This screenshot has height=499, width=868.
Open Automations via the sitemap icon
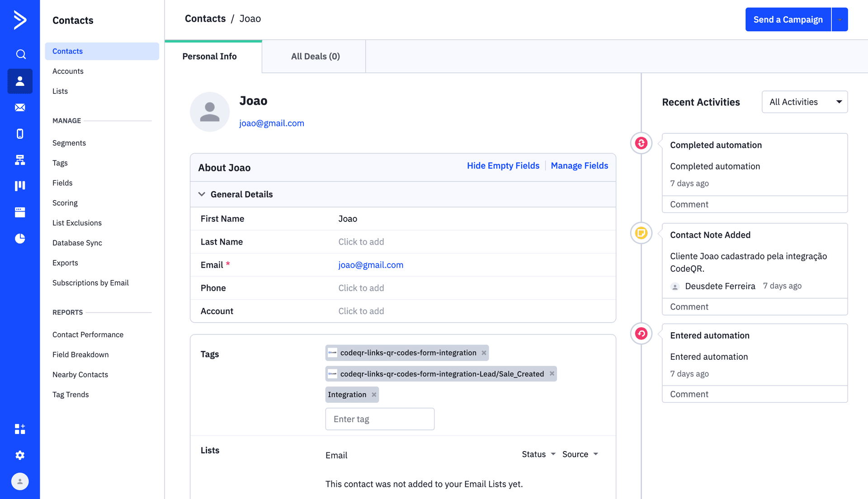click(20, 160)
